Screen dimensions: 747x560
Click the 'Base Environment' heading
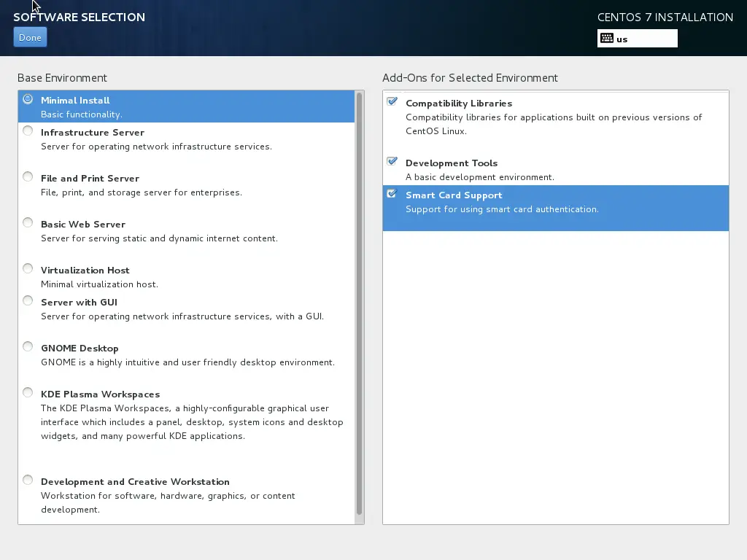63,77
